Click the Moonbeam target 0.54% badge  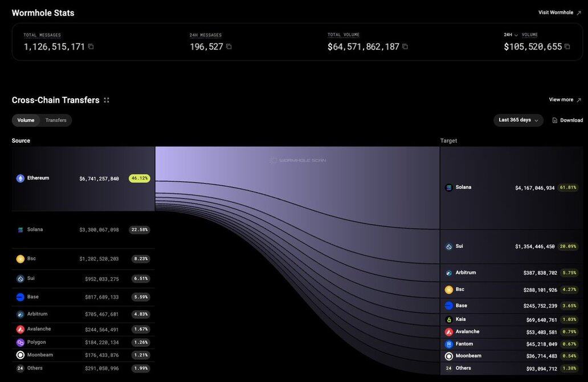570,356
